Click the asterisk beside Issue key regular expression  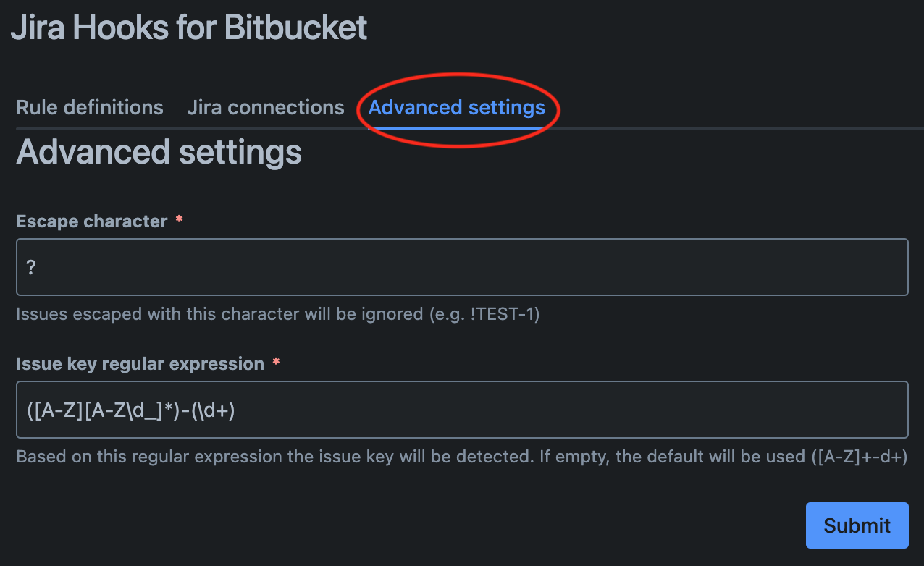tap(276, 362)
